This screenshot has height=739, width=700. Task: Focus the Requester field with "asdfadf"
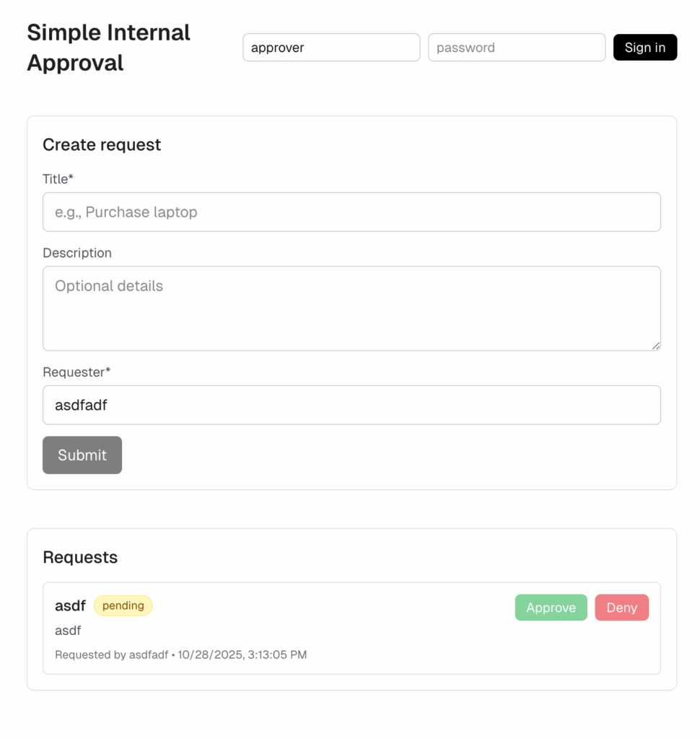[x=351, y=405]
